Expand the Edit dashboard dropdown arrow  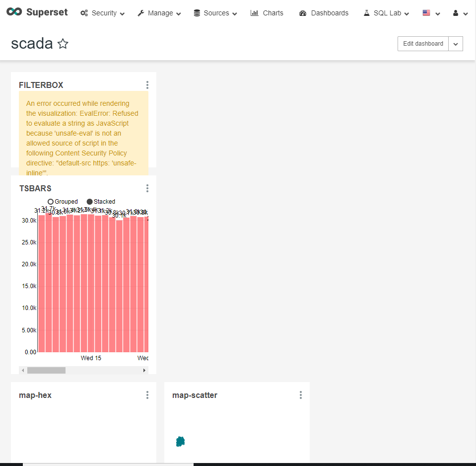click(x=455, y=44)
